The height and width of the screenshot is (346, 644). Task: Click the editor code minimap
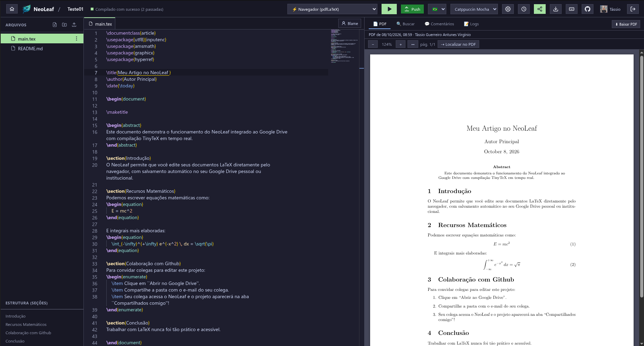(x=345, y=46)
